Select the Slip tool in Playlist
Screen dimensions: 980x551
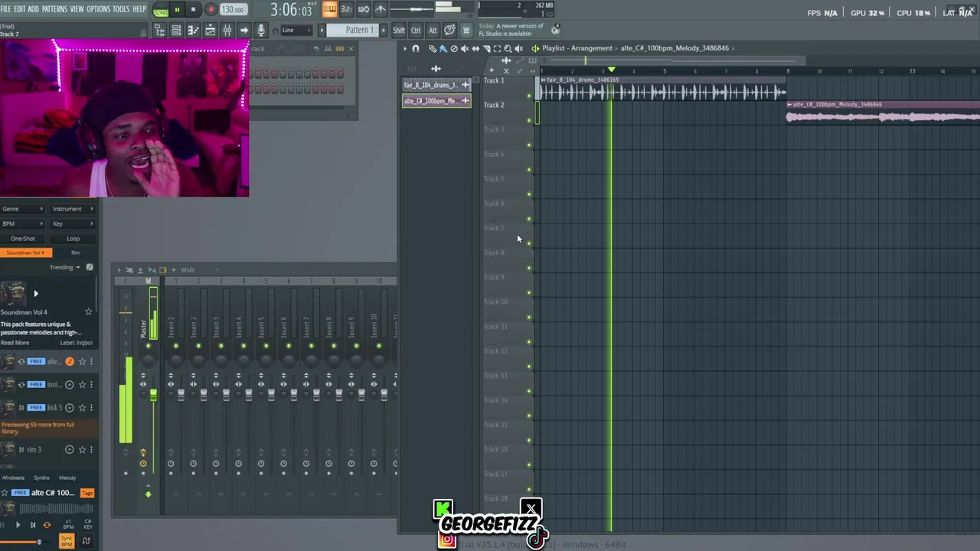point(475,48)
